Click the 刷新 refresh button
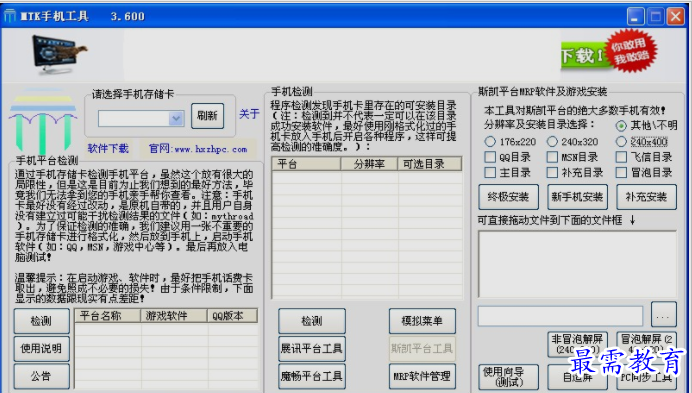Screen dimensions: 692x393 (207, 116)
